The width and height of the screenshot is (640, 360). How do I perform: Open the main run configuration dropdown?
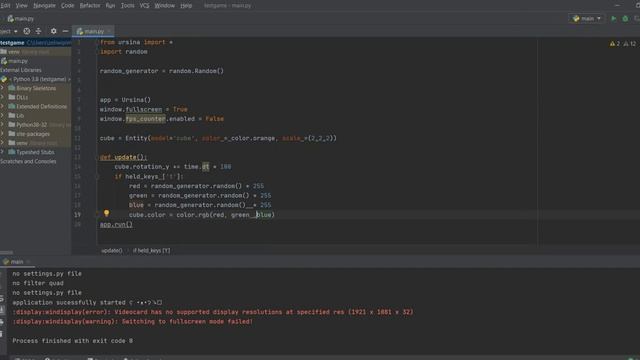coord(587,19)
